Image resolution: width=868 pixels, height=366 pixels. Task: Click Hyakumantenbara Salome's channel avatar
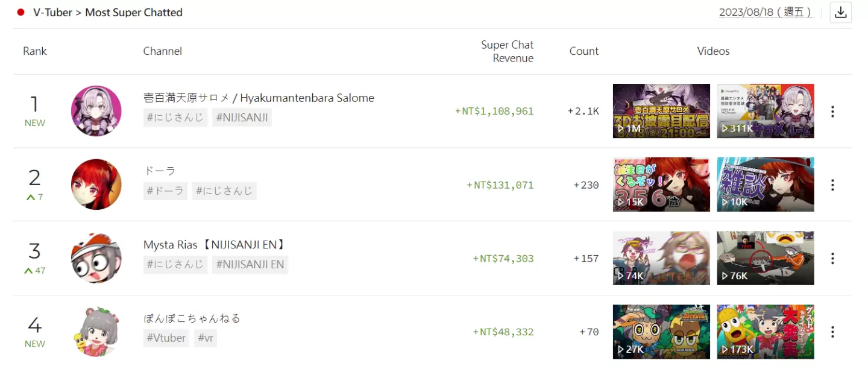tap(96, 111)
